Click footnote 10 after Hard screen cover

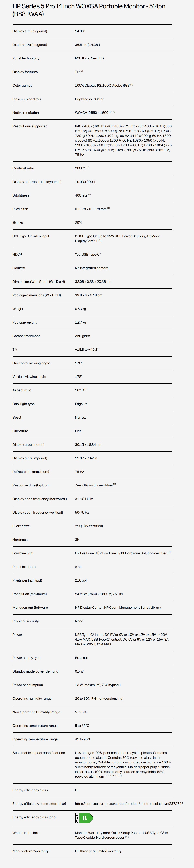[x=127, y=836]
